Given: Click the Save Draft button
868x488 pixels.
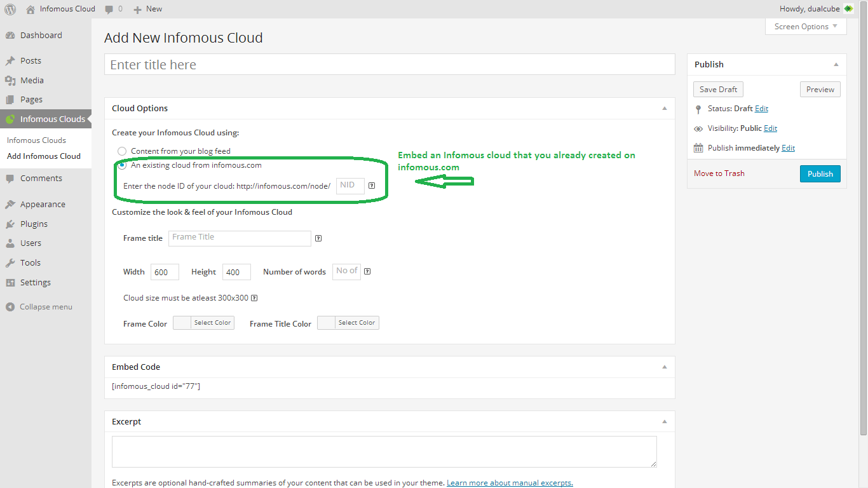Looking at the screenshot, I should pyautogui.click(x=717, y=90).
